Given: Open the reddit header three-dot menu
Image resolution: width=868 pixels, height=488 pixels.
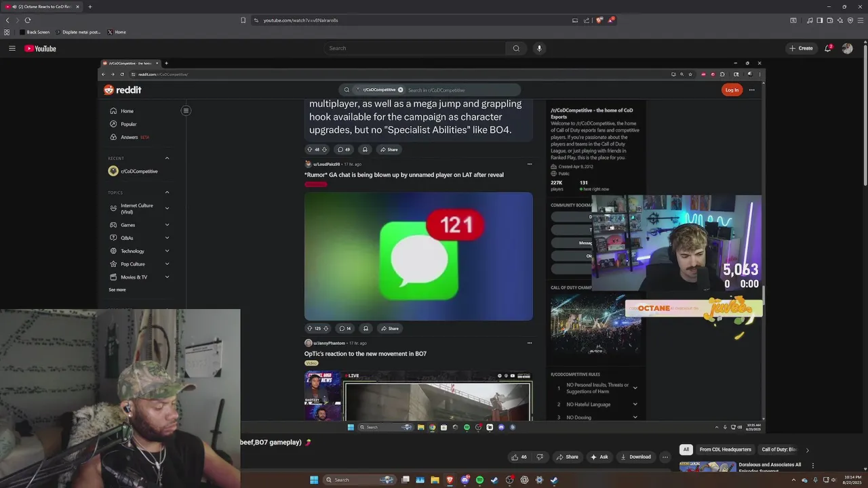Looking at the screenshot, I should click(x=751, y=89).
